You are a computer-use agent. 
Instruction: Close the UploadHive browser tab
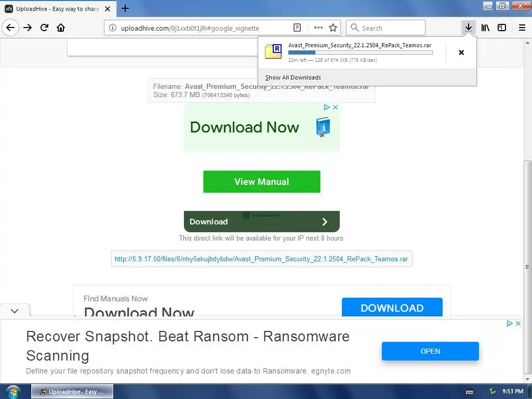tap(108, 9)
